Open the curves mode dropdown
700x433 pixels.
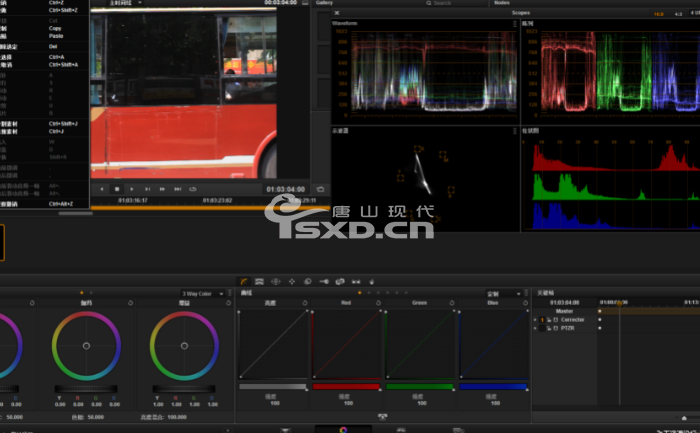[x=504, y=293]
